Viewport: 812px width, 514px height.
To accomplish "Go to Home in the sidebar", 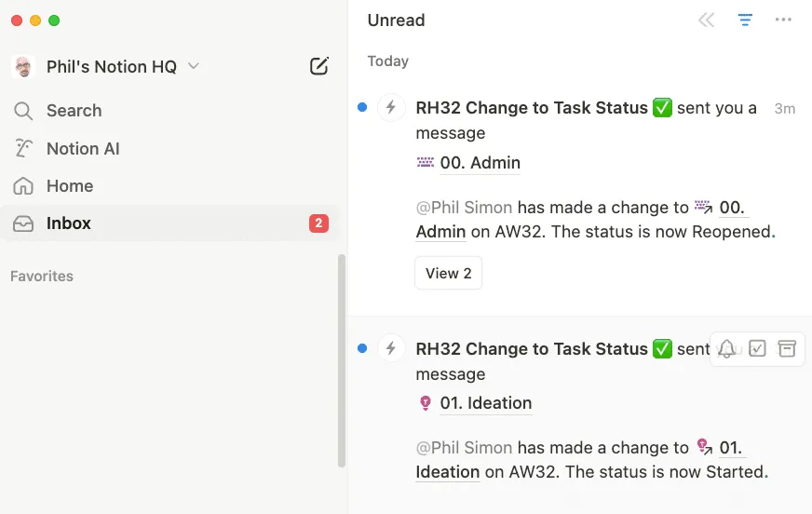I will click(169, 186).
